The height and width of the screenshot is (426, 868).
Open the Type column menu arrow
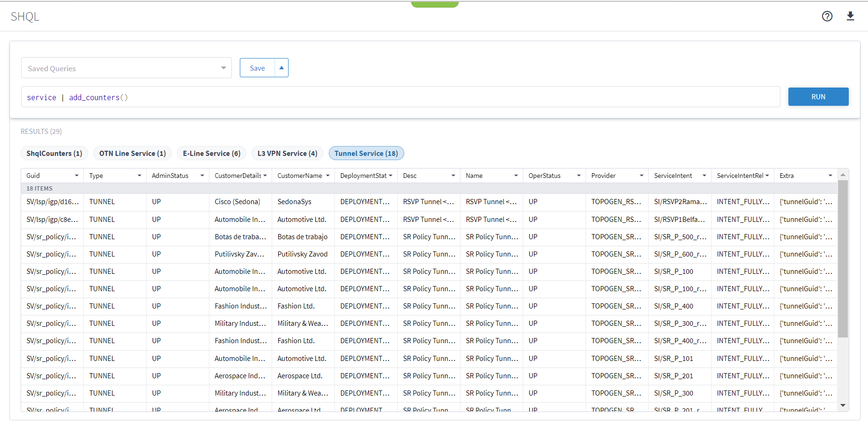[x=140, y=176]
